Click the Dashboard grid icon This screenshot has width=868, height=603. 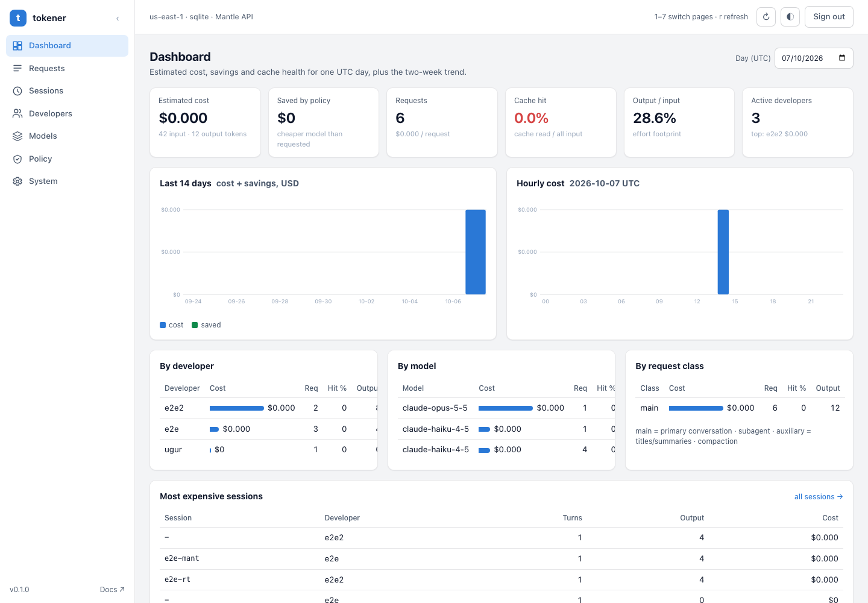click(x=17, y=46)
